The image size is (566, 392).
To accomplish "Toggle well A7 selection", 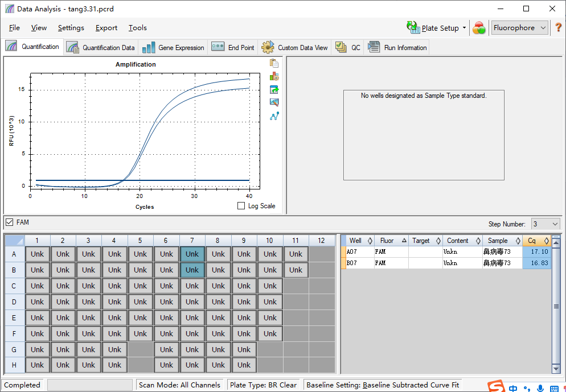I will [x=192, y=254].
